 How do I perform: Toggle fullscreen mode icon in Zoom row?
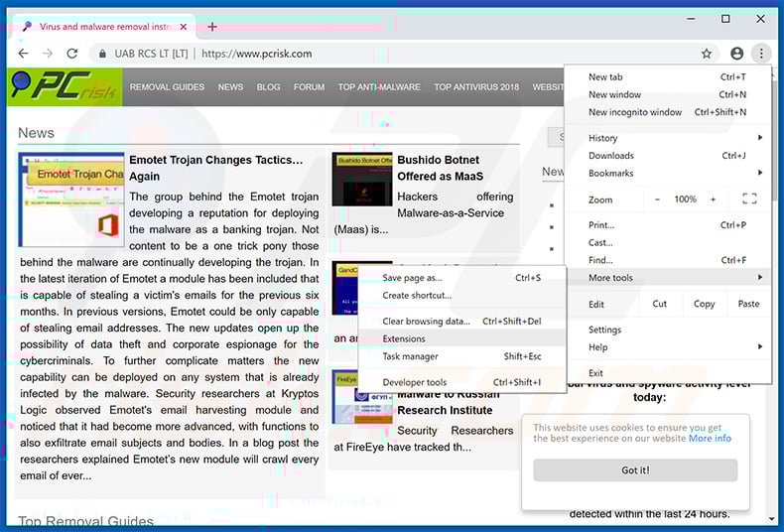[x=749, y=199]
